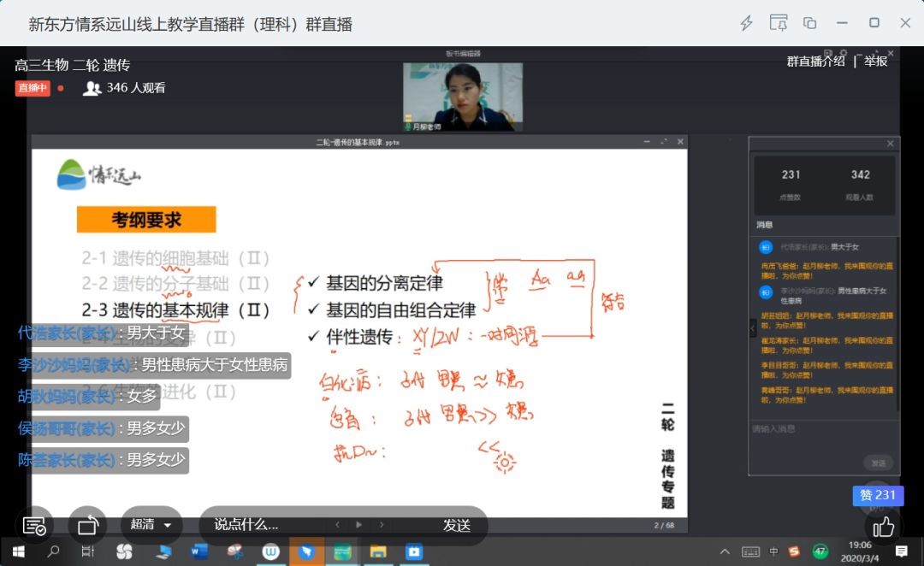924x566 pixels.
Task: Open the 群直播介绍 link
Action: click(x=815, y=61)
